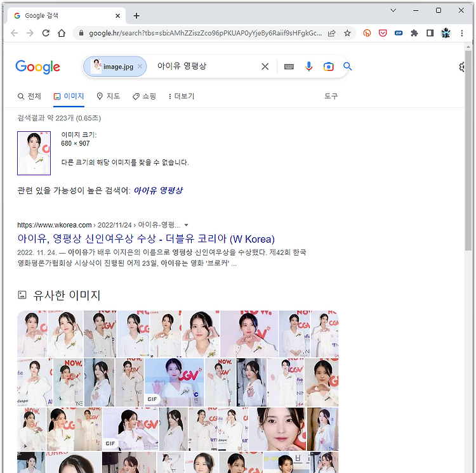Follow suggested query 아이유 영평상 link
Viewport: 476px width, 473px height.
click(158, 190)
